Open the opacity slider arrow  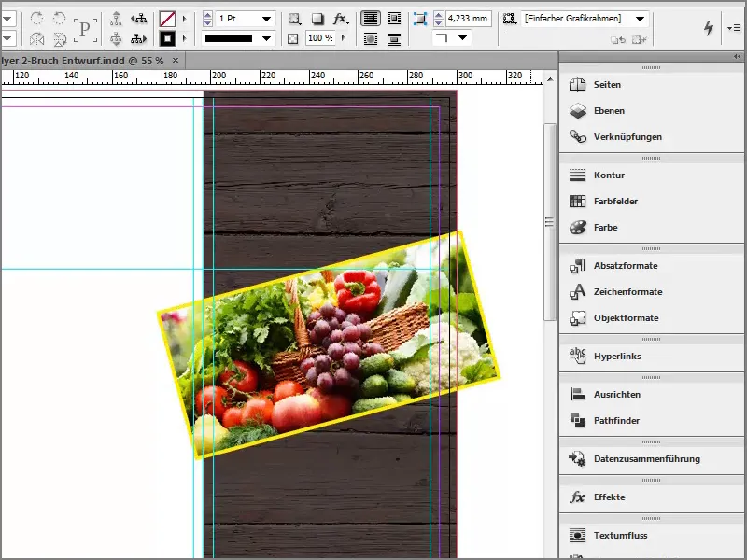343,37
